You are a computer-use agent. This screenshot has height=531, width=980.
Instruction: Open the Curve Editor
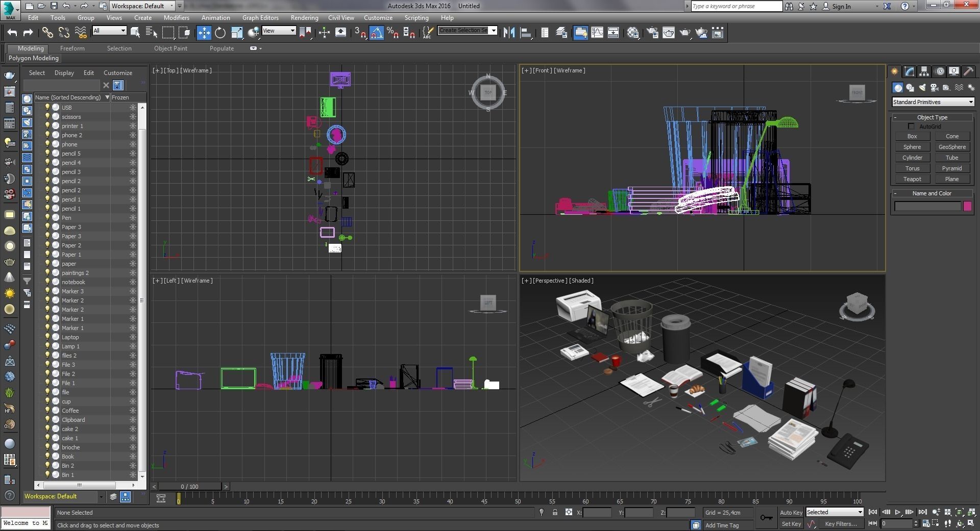pyautogui.click(x=597, y=33)
